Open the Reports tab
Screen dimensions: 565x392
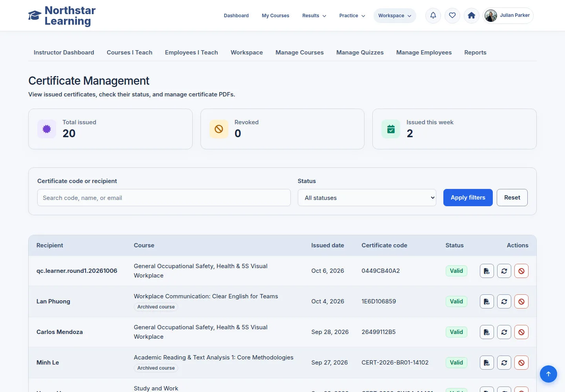point(475,53)
